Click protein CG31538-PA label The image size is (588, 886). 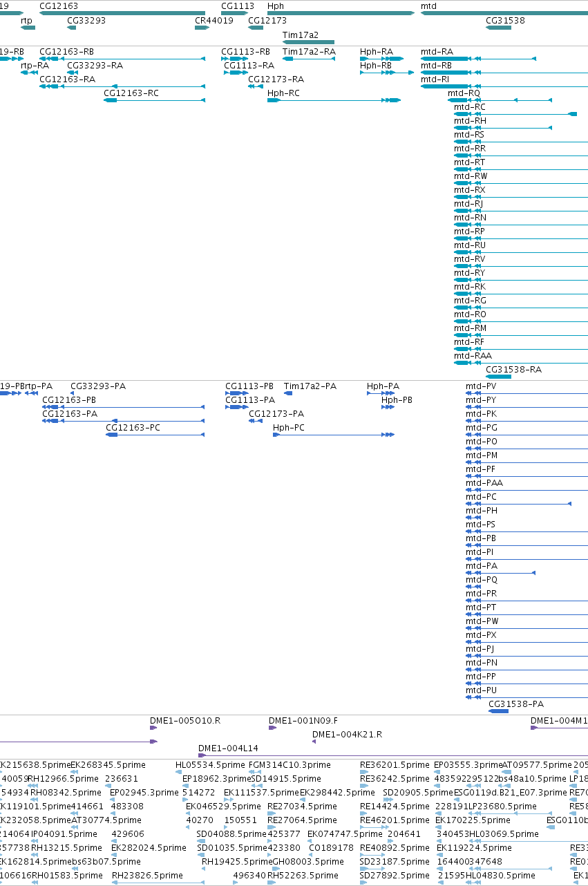[516, 704]
